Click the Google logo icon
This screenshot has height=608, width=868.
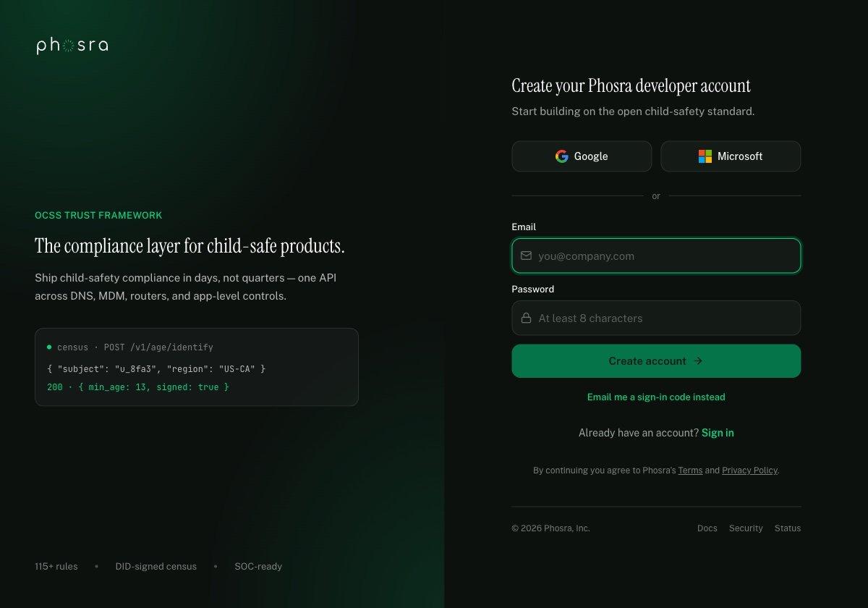click(x=562, y=156)
